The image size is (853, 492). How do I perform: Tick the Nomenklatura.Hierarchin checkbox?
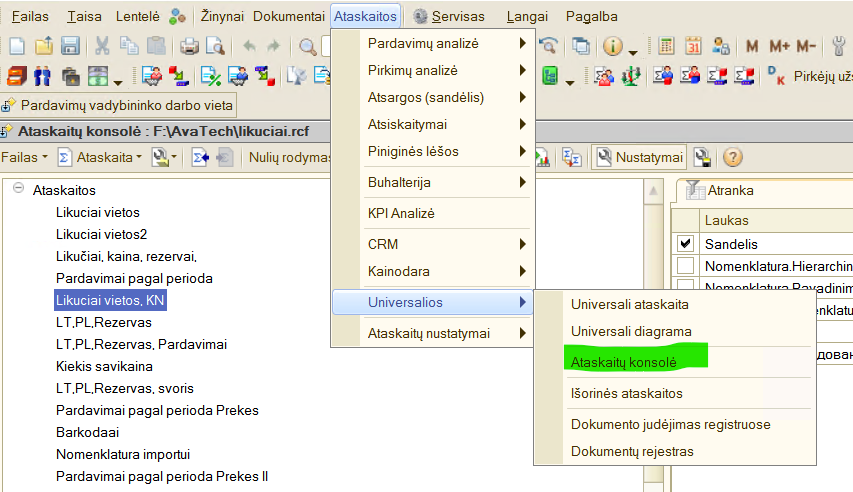(685, 266)
